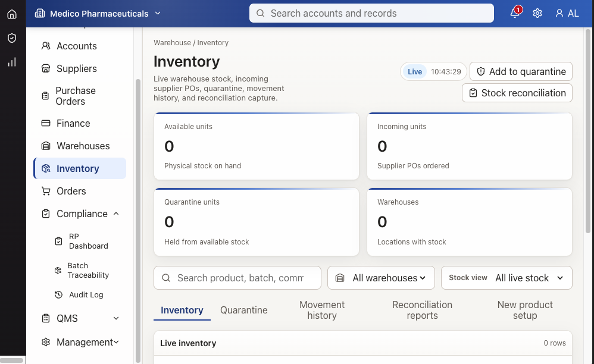The width and height of the screenshot is (594, 364).
Task: Click the shield icon on Add to quarantine
Action: click(481, 71)
